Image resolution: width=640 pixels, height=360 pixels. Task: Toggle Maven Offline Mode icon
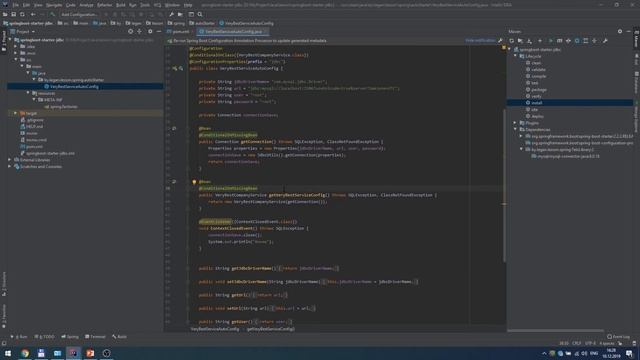568,41
